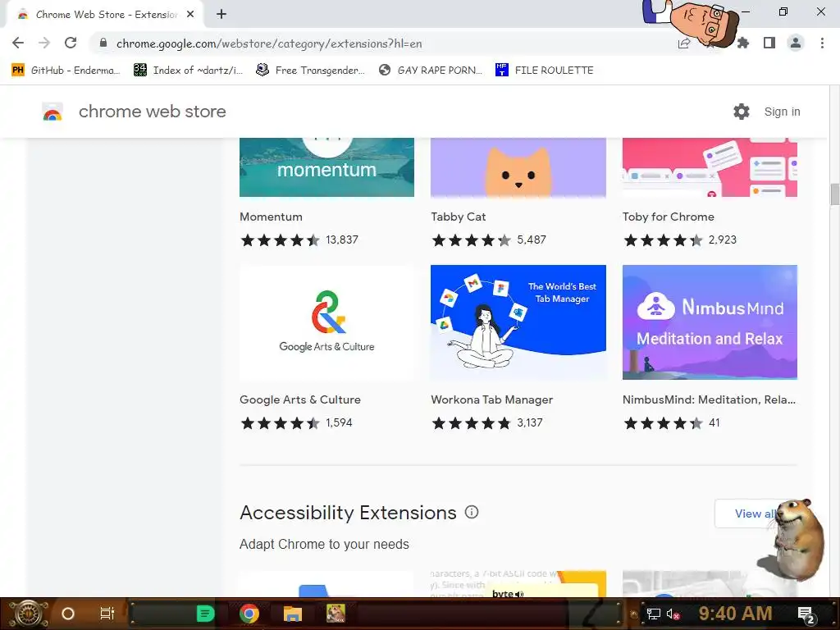Image resolution: width=840 pixels, height=630 pixels.
Task: Click the address bar URL
Action: coord(269,43)
